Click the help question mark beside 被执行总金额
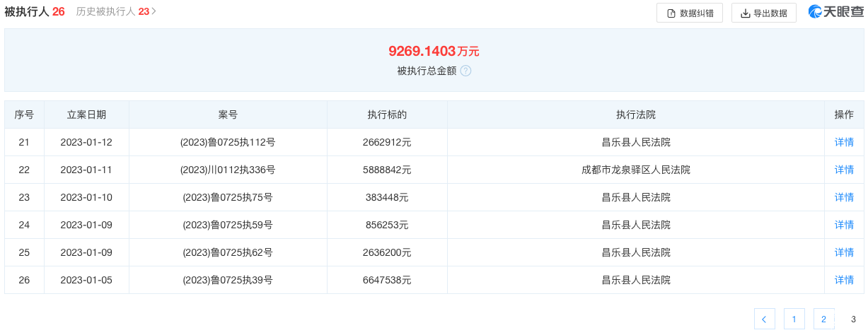This screenshot has height=335, width=868. tap(465, 71)
